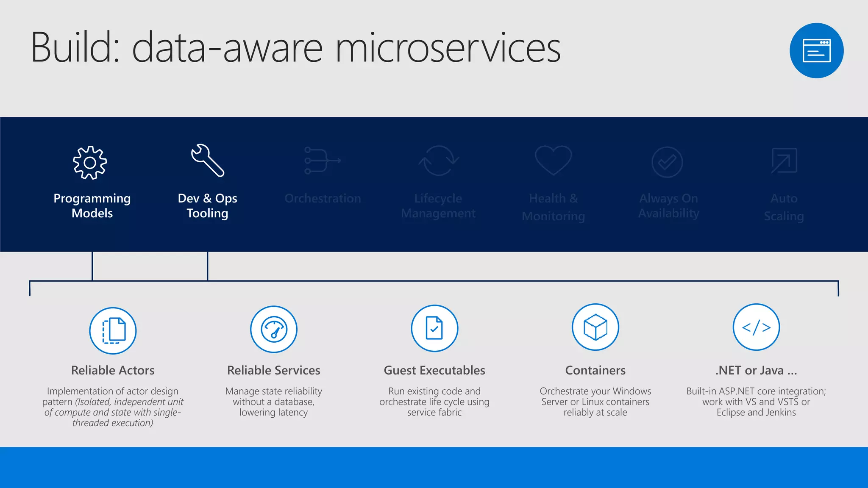
Task: Click the Health & Monitoring heart icon
Action: [554, 160]
